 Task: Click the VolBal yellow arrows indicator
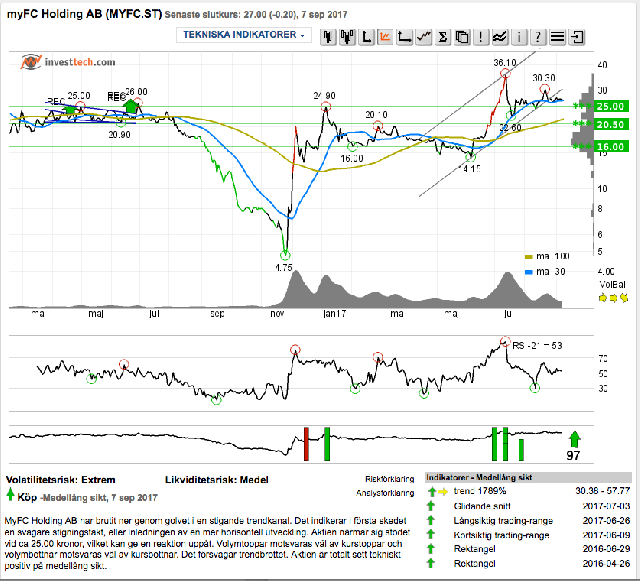coord(613,298)
